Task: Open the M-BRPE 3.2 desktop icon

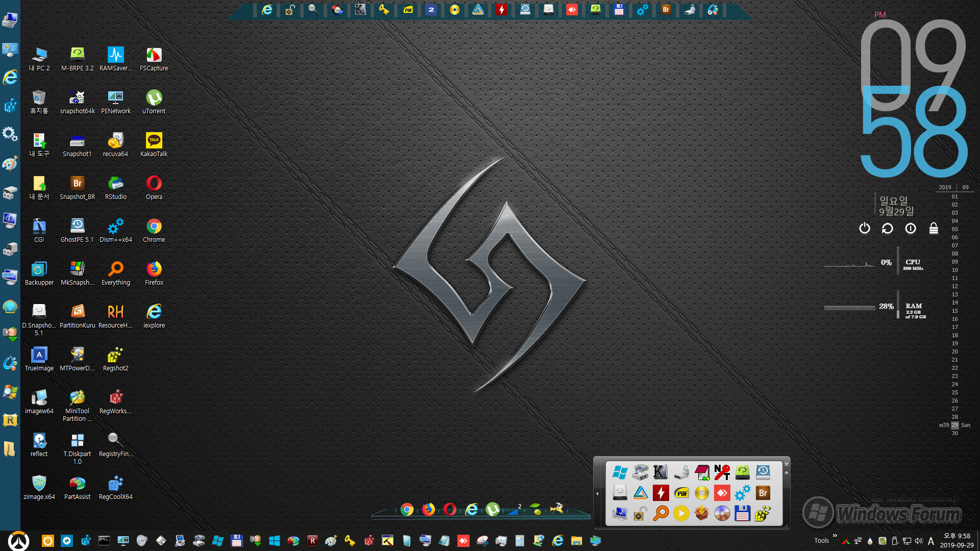Action: coord(77,59)
